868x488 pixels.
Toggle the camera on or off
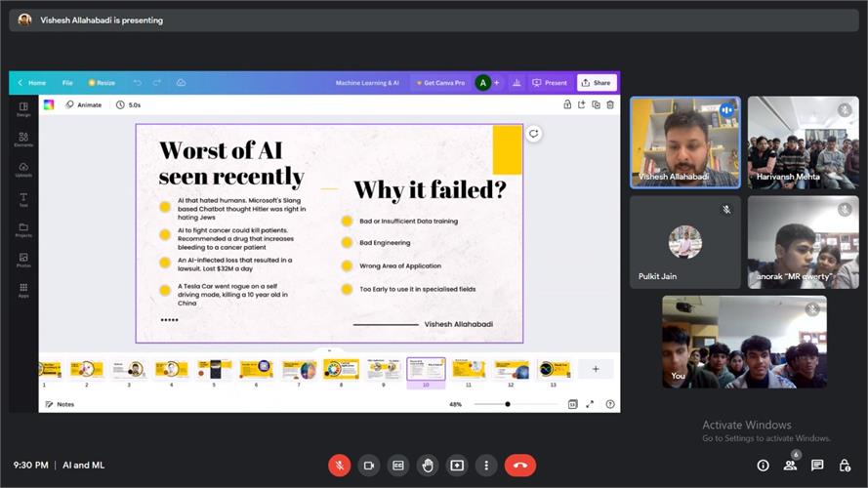[x=368, y=466]
